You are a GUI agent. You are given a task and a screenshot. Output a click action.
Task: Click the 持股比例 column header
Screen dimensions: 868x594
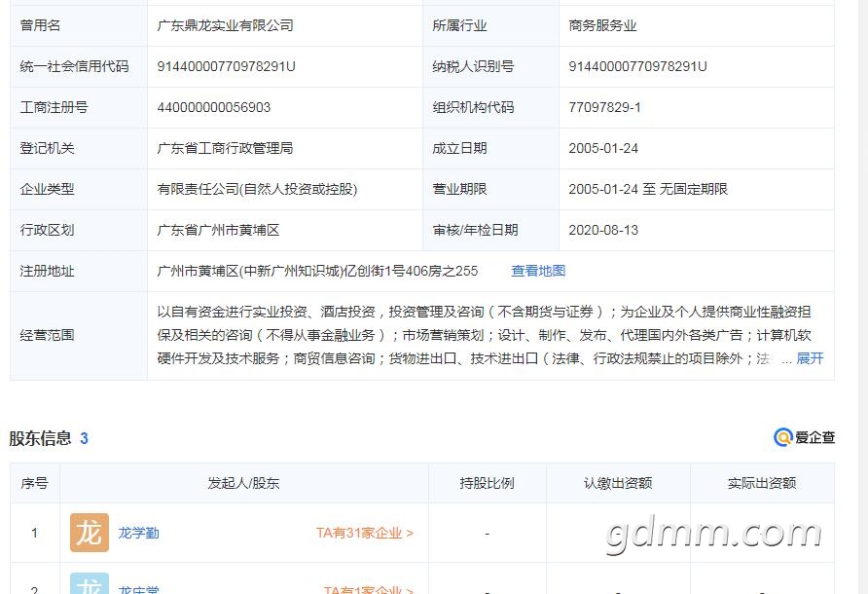click(487, 483)
